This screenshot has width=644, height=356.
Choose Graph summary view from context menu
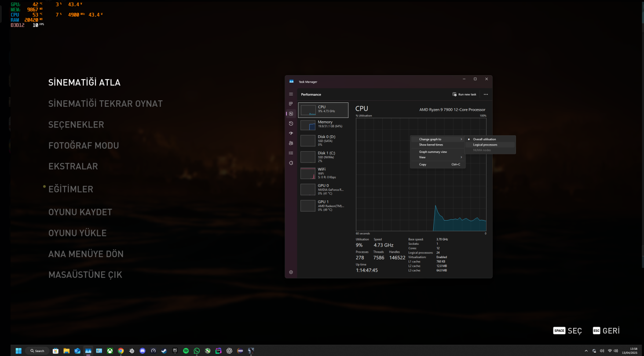click(433, 152)
